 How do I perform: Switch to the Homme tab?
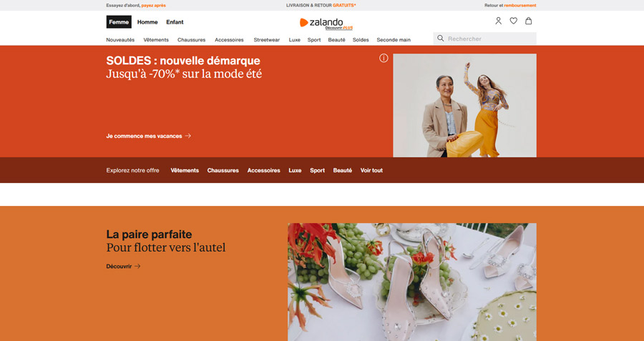tap(147, 22)
